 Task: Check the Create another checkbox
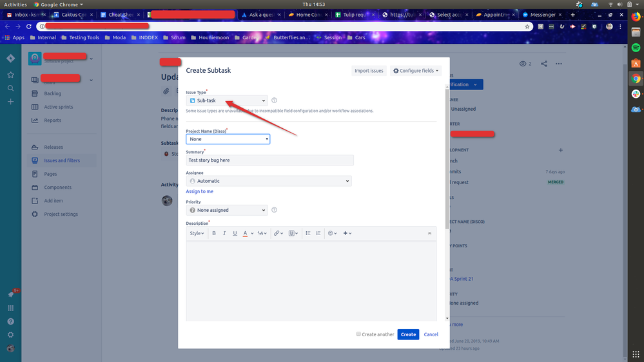(358, 334)
